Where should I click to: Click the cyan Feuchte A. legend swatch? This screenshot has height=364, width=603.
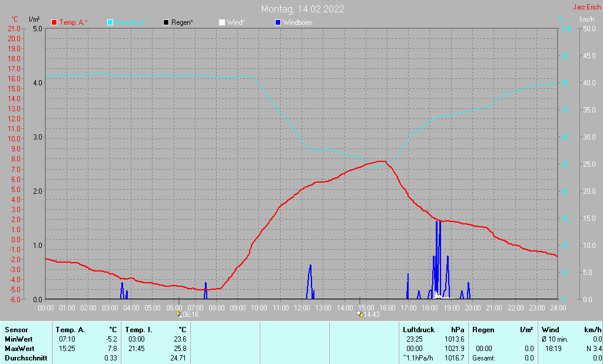pyautogui.click(x=110, y=23)
